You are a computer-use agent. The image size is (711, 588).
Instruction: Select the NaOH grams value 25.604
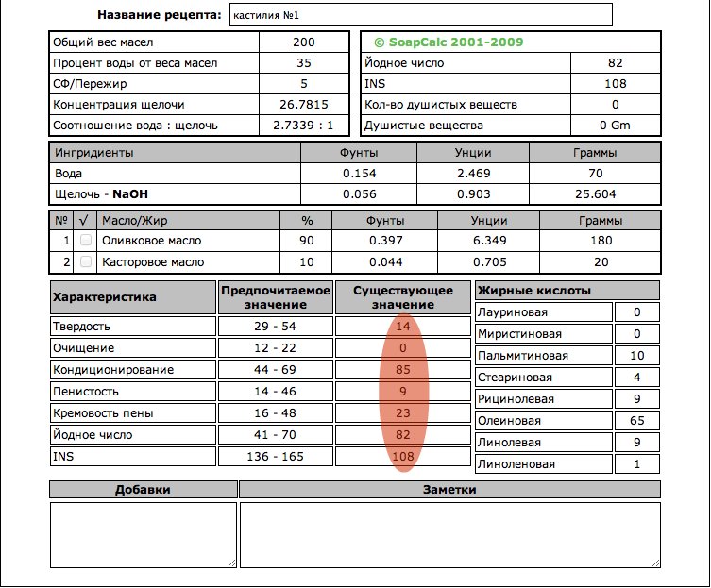596,194
